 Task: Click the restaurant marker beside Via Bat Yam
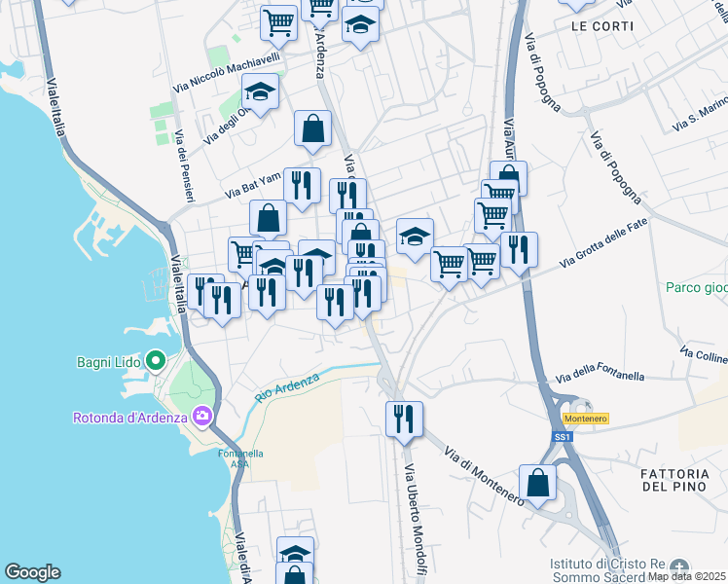pyautogui.click(x=302, y=187)
